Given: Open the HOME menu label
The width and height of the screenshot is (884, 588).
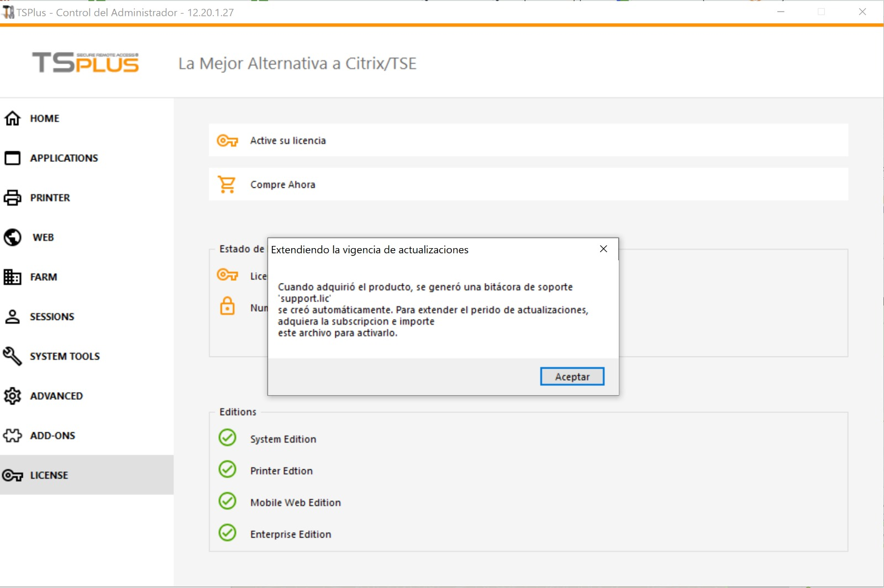Looking at the screenshot, I should tap(45, 118).
